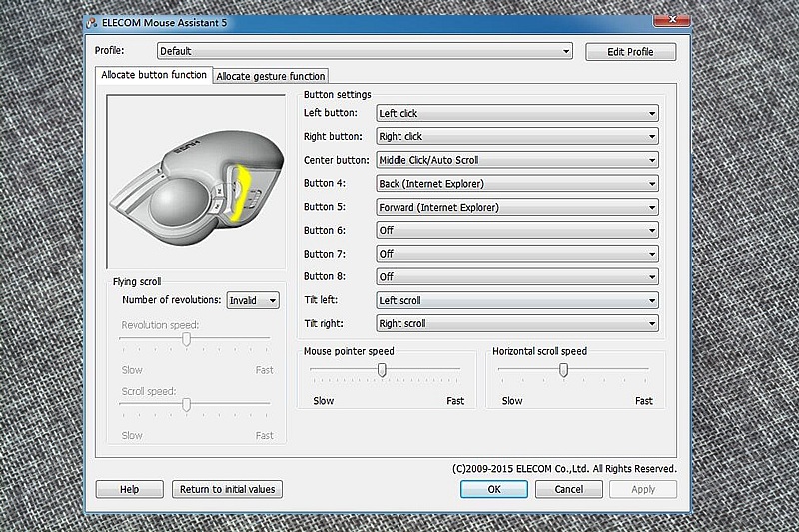Click the Mouse pointer speed slider handle

[381, 370]
